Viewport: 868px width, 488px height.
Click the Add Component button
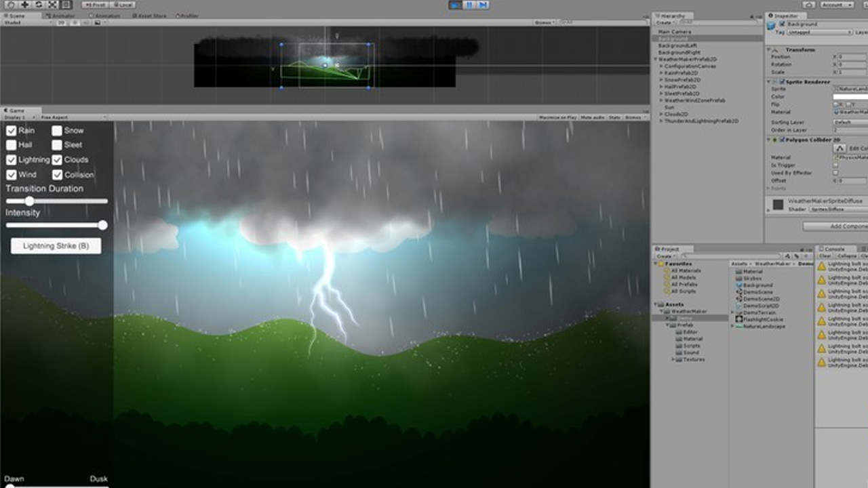point(835,226)
